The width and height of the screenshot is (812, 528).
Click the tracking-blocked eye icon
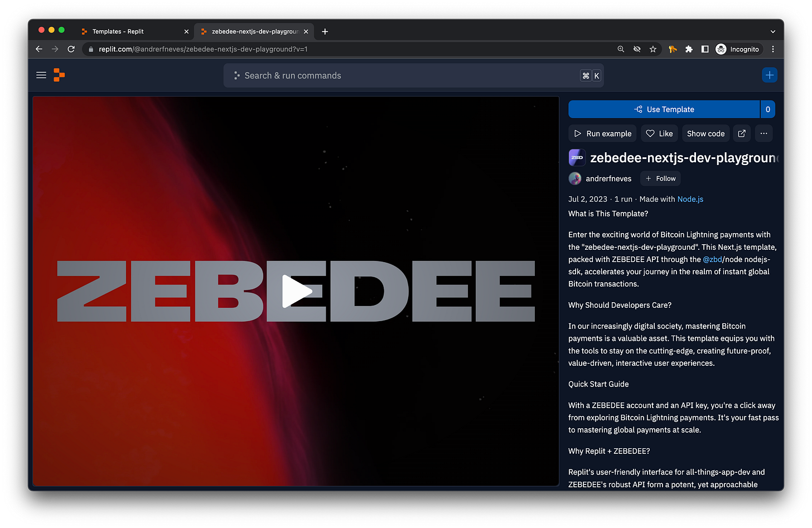point(637,49)
